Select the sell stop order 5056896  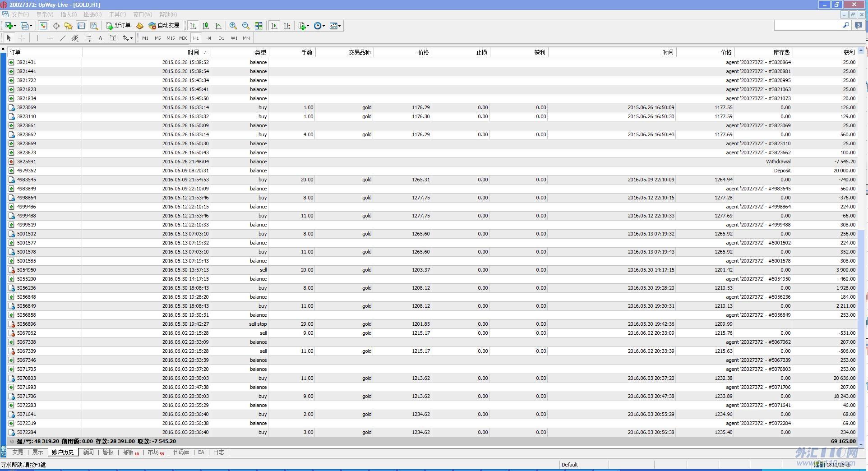click(432, 324)
